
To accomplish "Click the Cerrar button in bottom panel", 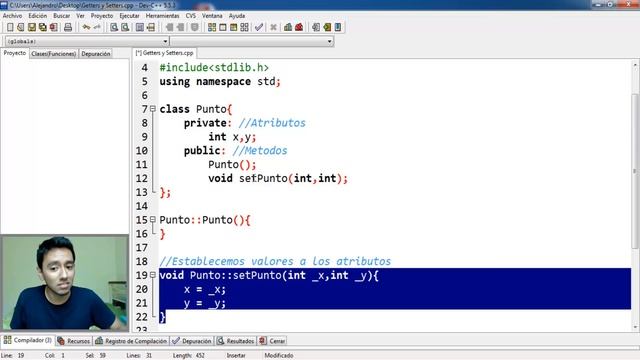I will [x=272, y=341].
